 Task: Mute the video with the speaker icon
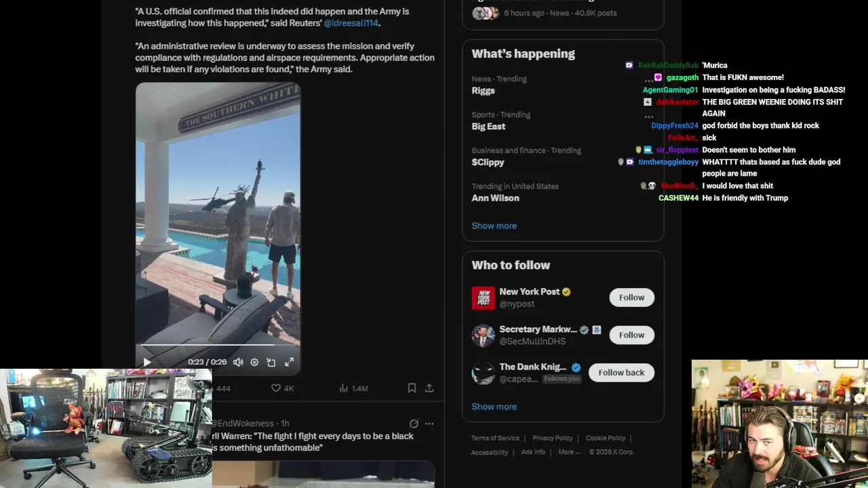click(x=238, y=363)
